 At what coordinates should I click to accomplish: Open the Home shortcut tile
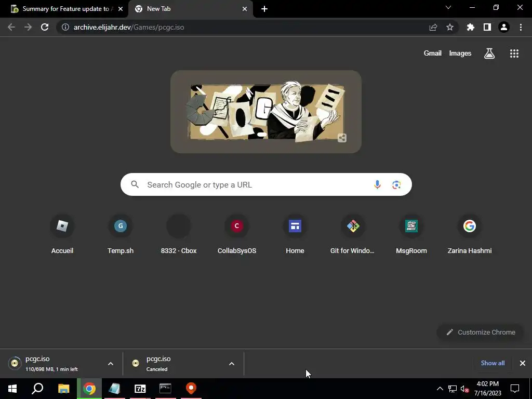click(295, 234)
